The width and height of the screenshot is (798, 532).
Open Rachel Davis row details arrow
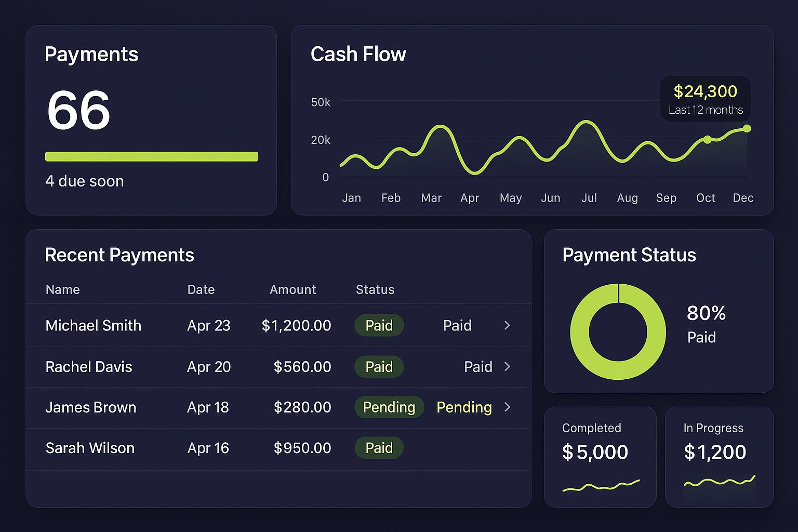(x=507, y=366)
